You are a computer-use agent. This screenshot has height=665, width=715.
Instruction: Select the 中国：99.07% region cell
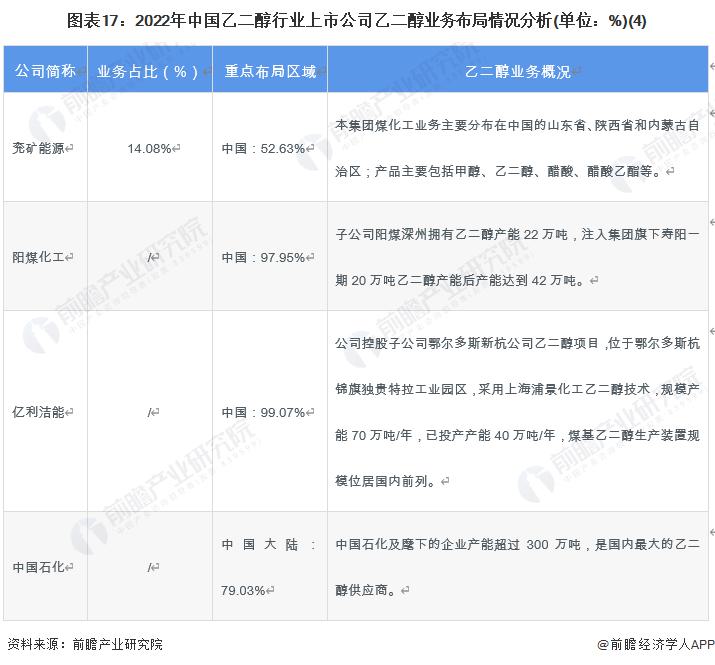(262, 411)
